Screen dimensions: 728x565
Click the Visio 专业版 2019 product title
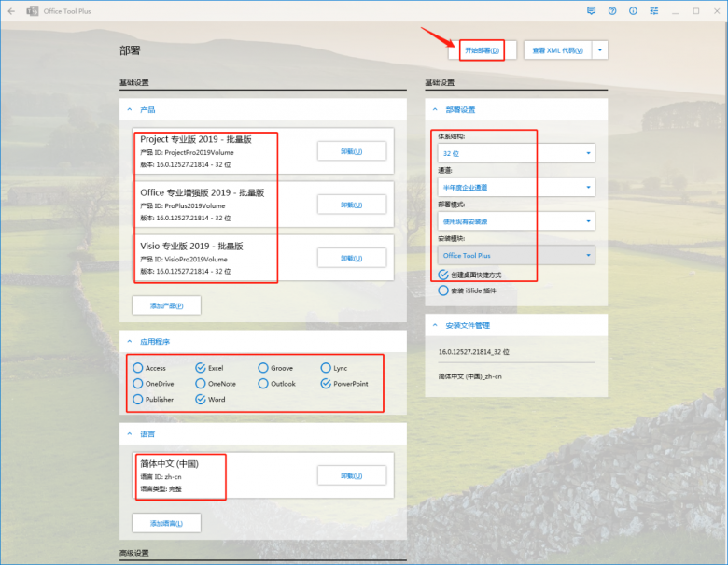(191, 247)
